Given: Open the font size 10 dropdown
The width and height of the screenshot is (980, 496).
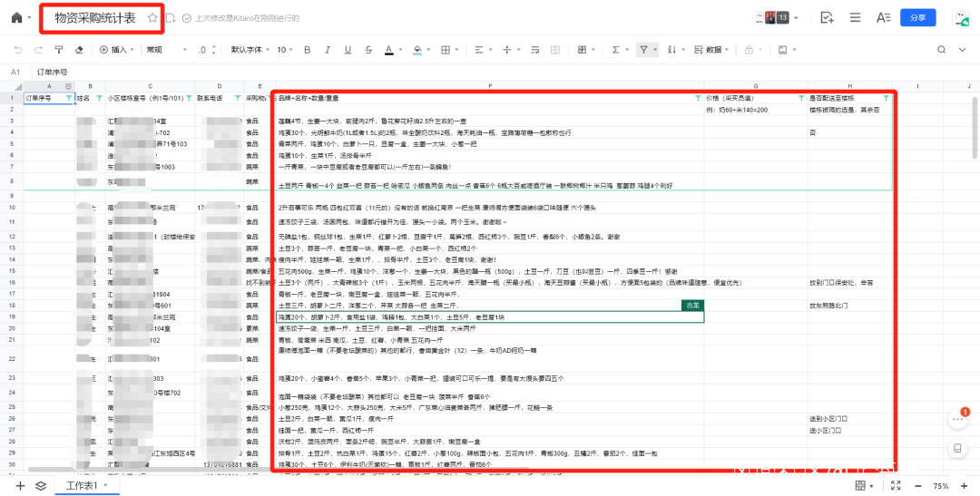Looking at the screenshot, I should [285, 50].
